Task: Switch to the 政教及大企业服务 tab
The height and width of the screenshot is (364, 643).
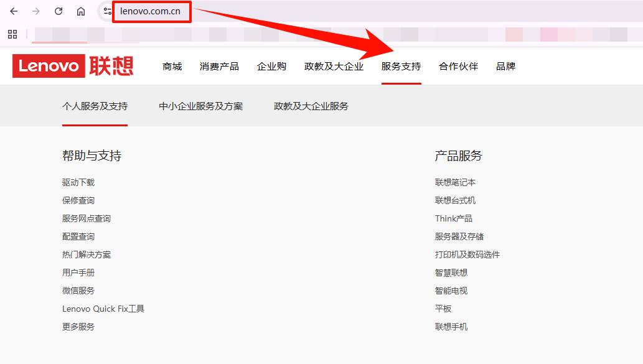Action: 310,106
